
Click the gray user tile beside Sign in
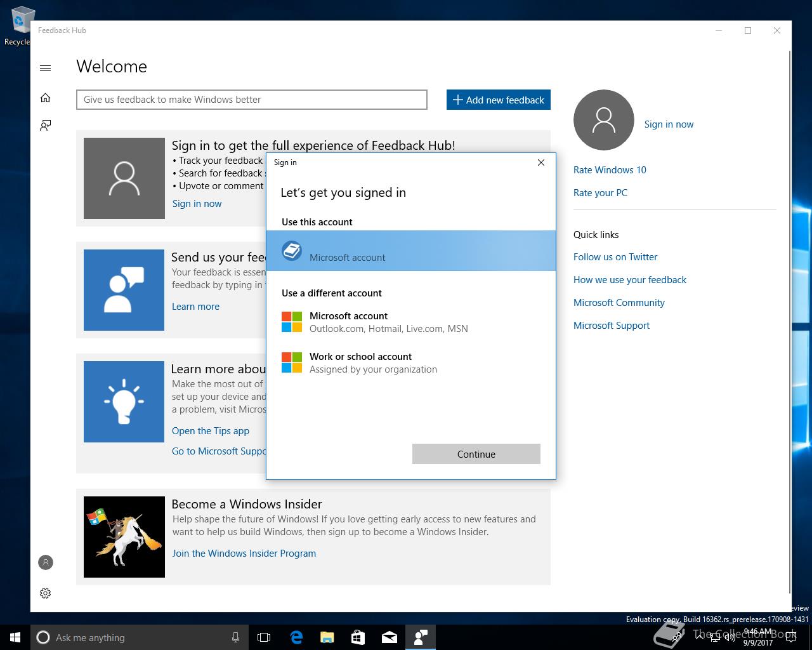[124, 178]
